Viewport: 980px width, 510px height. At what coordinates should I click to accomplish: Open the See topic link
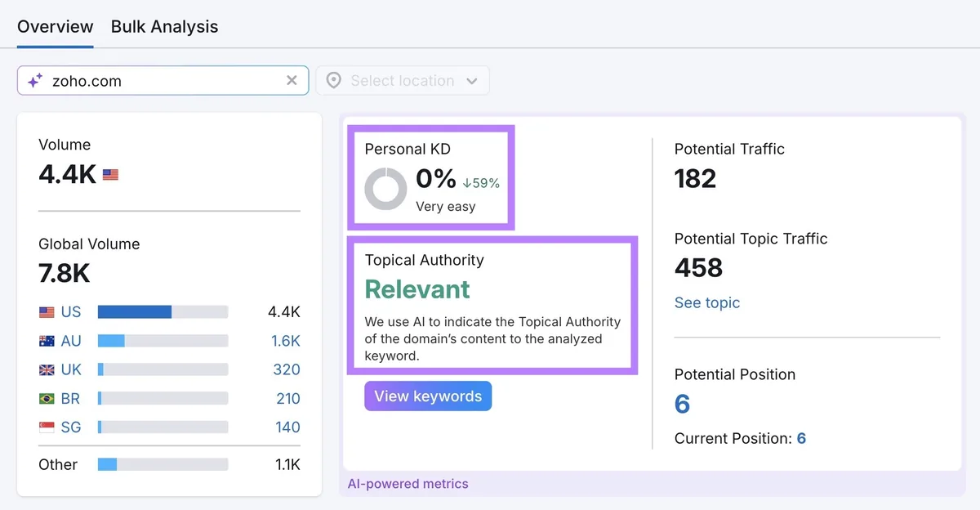[x=707, y=302]
